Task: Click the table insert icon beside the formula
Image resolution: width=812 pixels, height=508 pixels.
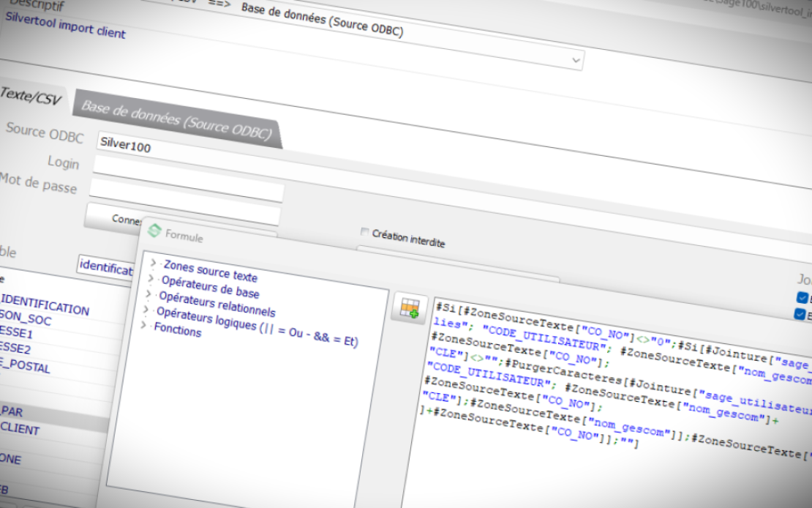Action: point(409,309)
